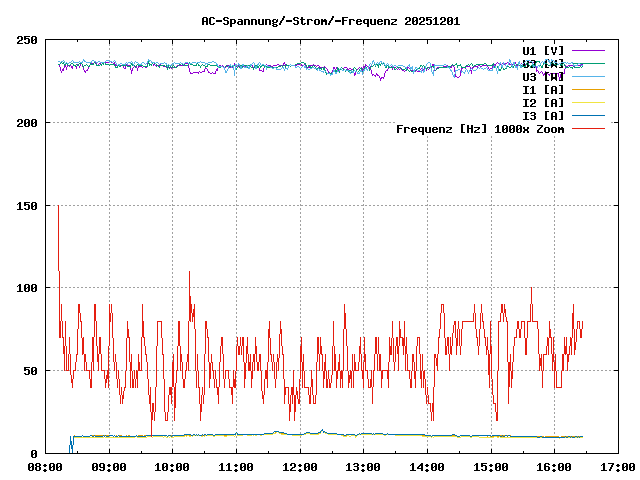Click the I3 [A] legend label
640x480 pixels.
click(x=543, y=115)
